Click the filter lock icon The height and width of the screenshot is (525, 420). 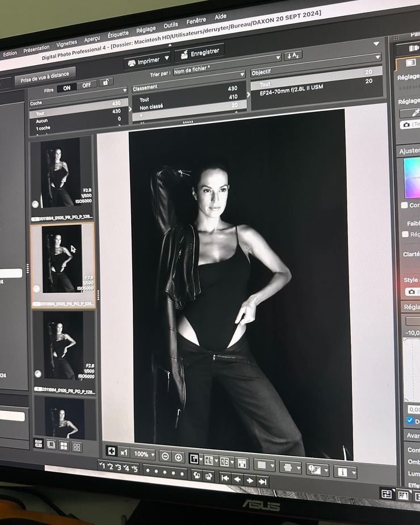(106, 82)
